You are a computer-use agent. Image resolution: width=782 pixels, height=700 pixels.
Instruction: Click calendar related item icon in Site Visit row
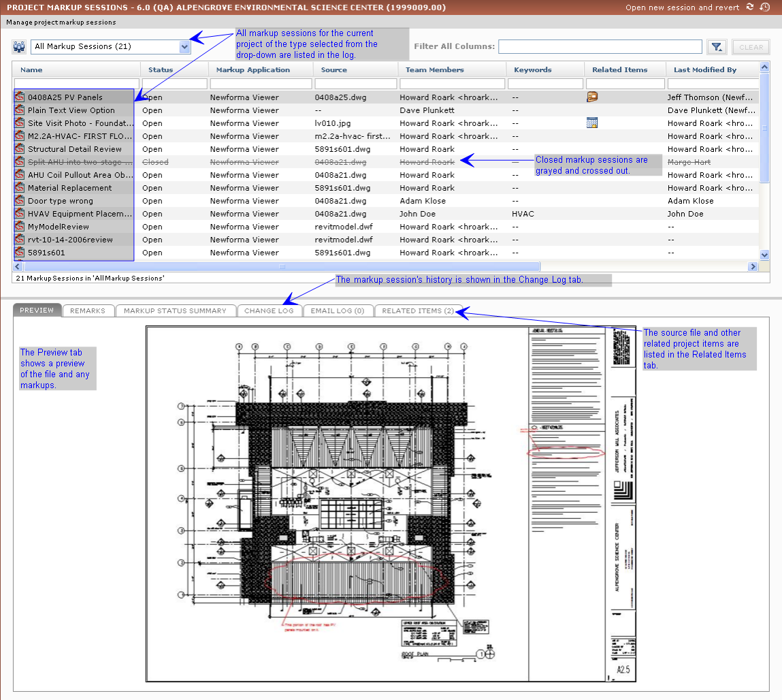point(592,123)
